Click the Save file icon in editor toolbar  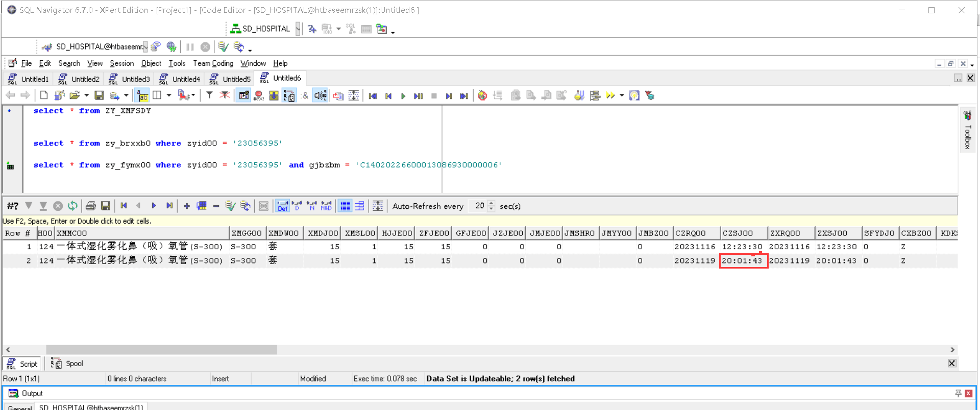tap(99, 95)
